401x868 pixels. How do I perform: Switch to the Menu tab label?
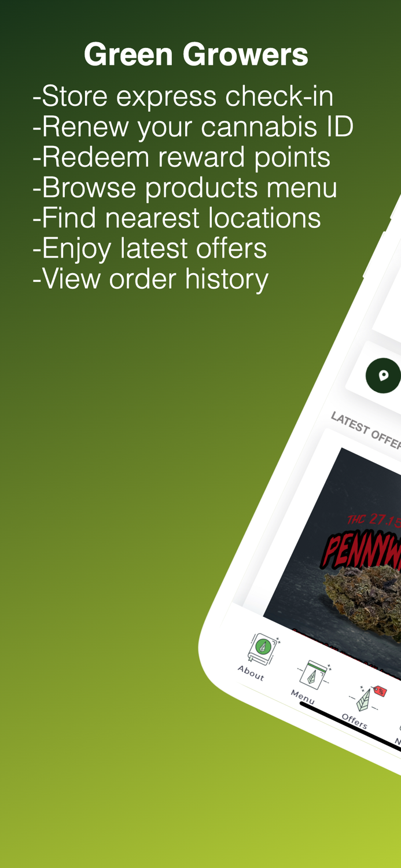coord(302,696)
